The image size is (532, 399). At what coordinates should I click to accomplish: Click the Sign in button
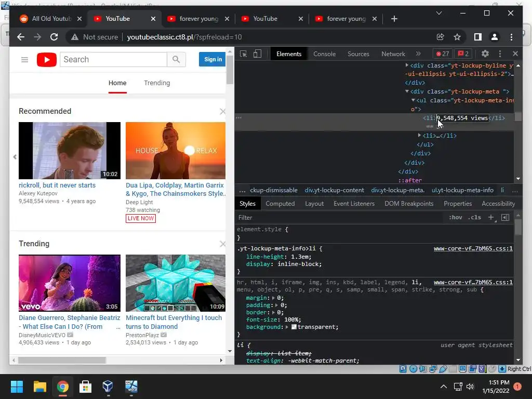[212, 59]
